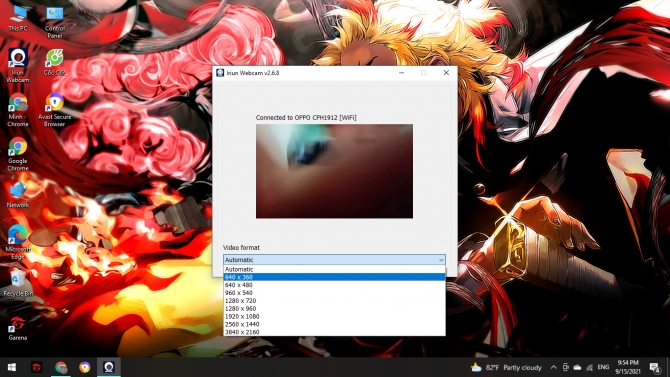Collapse the Video format dropdown
The image size is (670, 377).
441,260
